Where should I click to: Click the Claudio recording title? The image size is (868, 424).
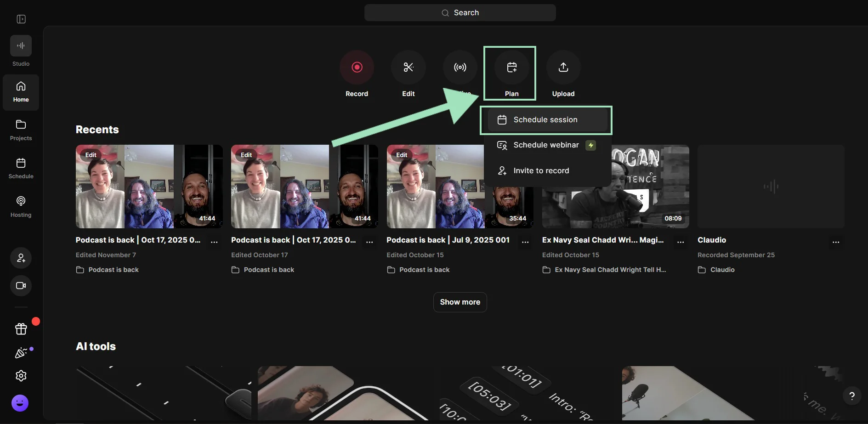(712, 240)
